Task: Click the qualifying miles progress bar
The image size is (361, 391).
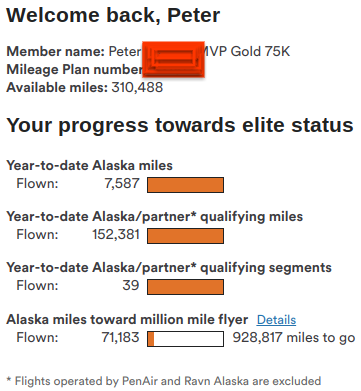Action: point(185,236)
